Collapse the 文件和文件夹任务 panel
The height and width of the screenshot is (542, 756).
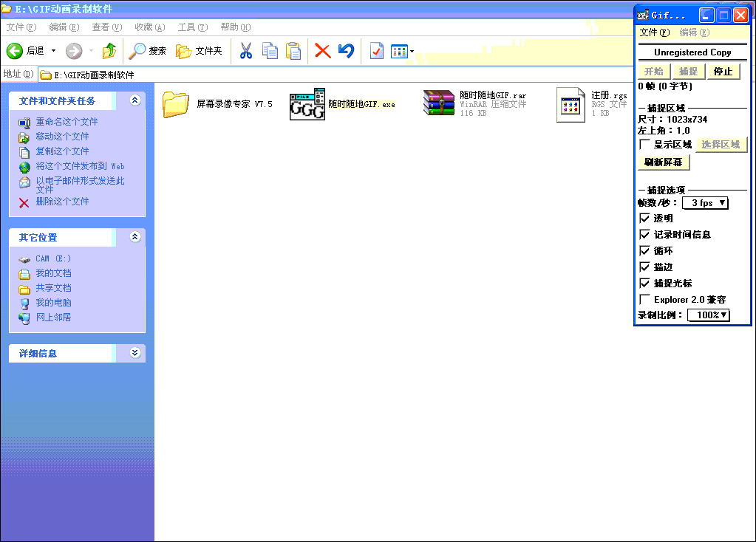tap(135, 100)
